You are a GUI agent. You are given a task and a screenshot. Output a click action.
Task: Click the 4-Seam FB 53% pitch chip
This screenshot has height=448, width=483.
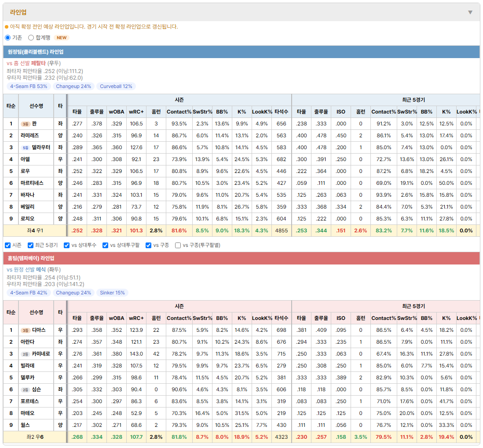point(29,86)
